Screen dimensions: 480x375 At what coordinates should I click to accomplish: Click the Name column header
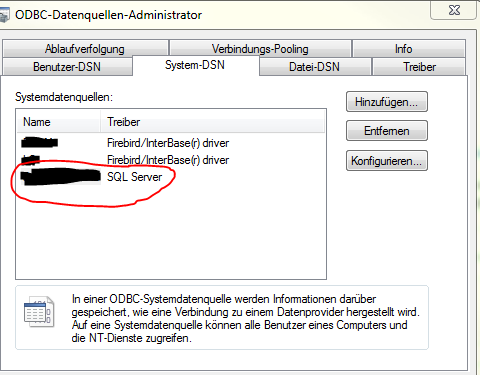[59, 122]
